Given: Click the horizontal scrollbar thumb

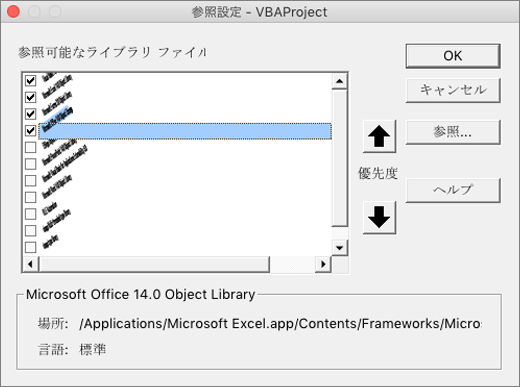Looking at the screenshot, I should coord(154,264).
